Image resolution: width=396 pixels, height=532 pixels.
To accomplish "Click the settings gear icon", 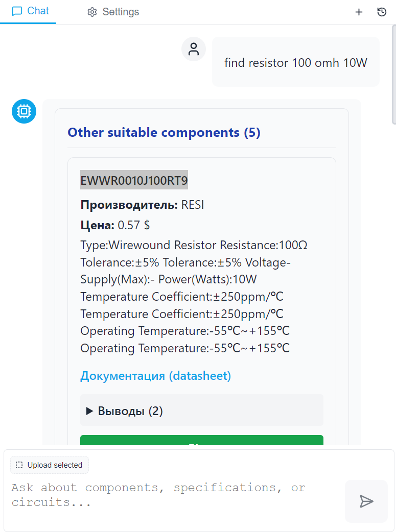I will point(92,12).
